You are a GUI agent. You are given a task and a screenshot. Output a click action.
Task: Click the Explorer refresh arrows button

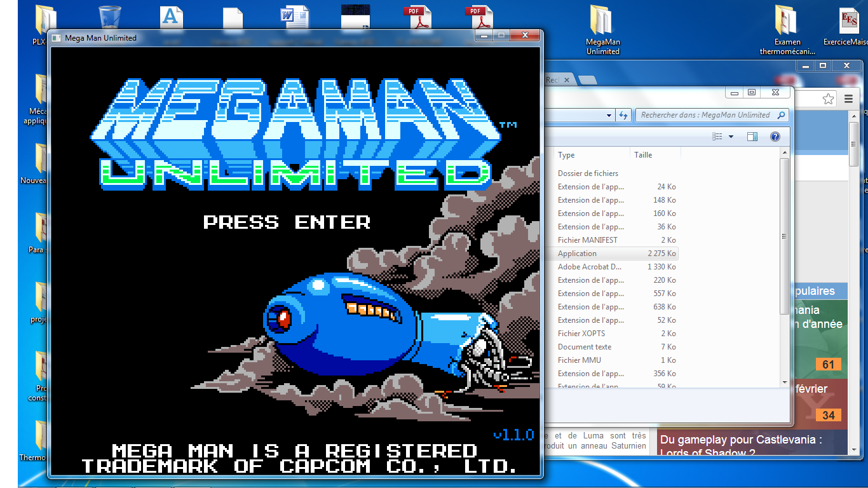624,115
